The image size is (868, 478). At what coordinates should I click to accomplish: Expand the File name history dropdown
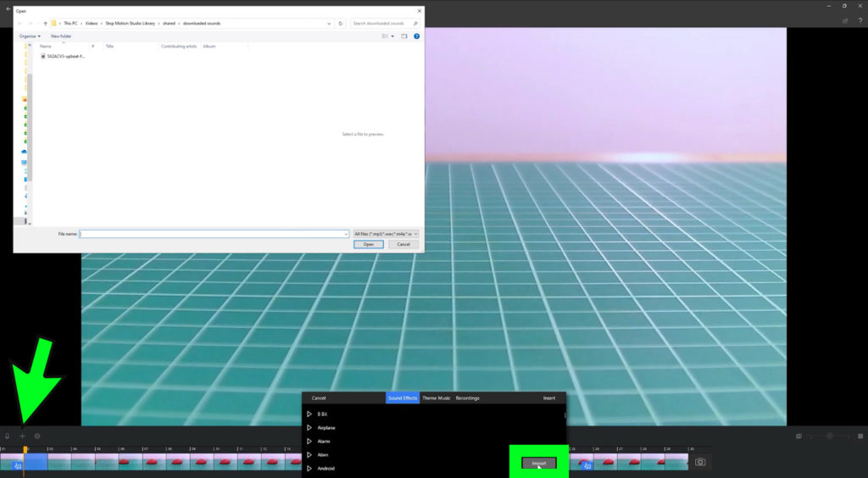click(x=346, y=234)
